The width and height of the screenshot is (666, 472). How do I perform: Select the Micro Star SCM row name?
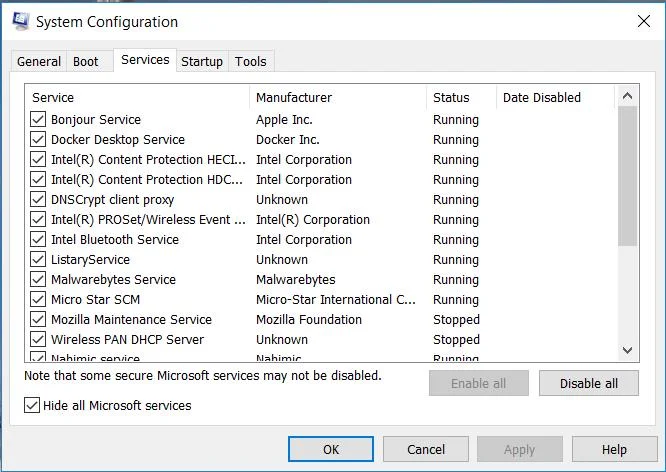pyautogui.click(x=96, y=300)
